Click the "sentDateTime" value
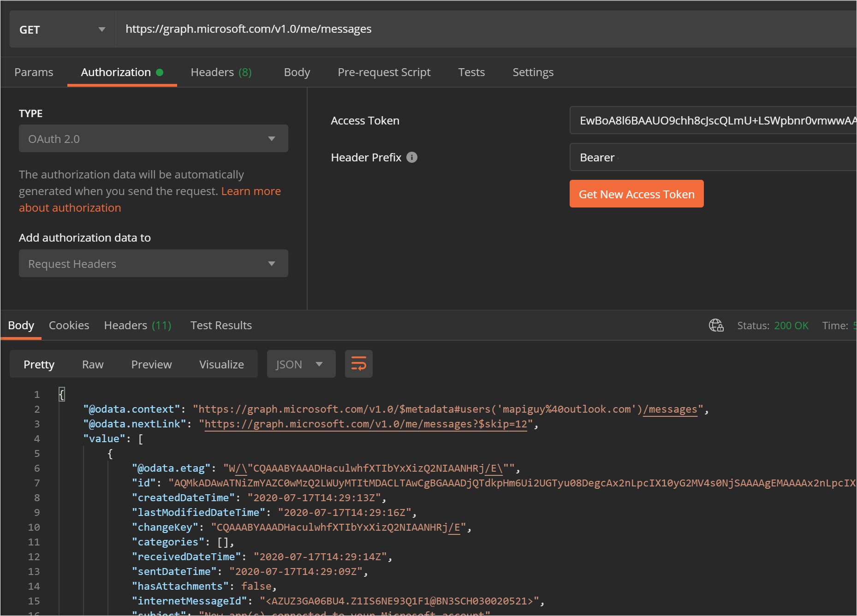 (x=296, y=572)
